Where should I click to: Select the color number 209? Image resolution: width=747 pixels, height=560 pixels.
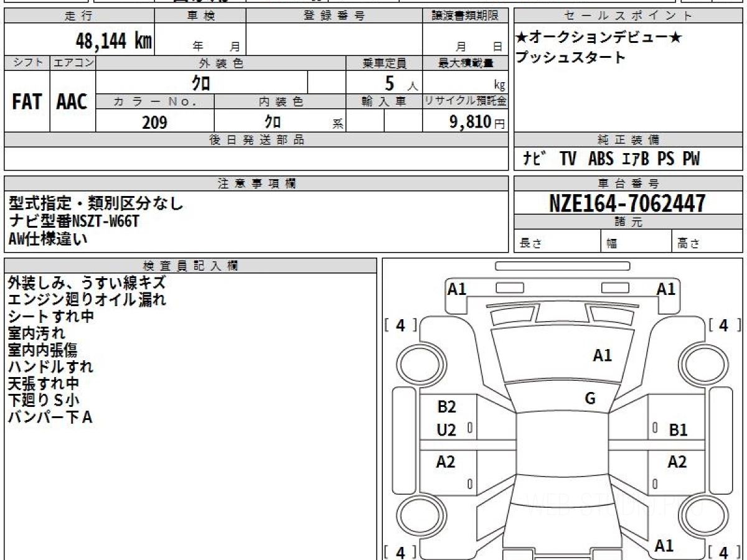tap(154, 122)
